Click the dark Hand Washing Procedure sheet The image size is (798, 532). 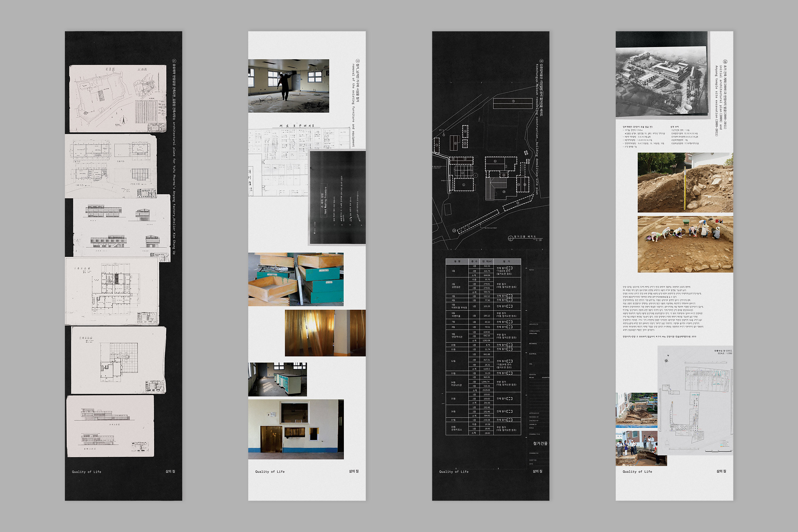(338, 197)
